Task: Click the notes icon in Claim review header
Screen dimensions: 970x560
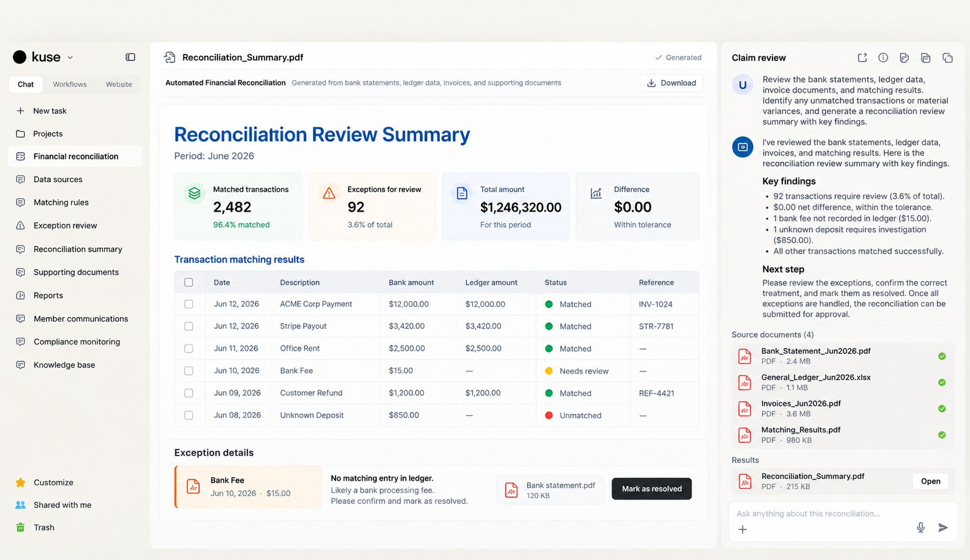Action: pos(904,58)
